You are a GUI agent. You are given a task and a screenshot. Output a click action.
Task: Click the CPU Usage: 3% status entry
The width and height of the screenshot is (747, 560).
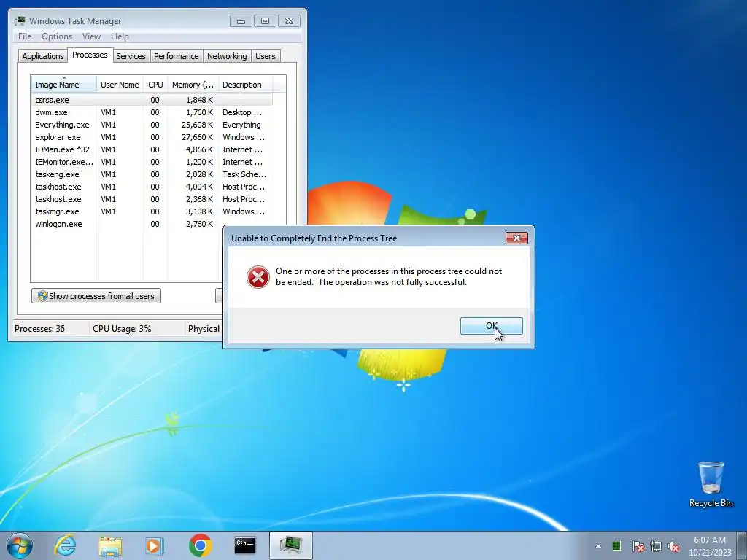coord(122,329)
